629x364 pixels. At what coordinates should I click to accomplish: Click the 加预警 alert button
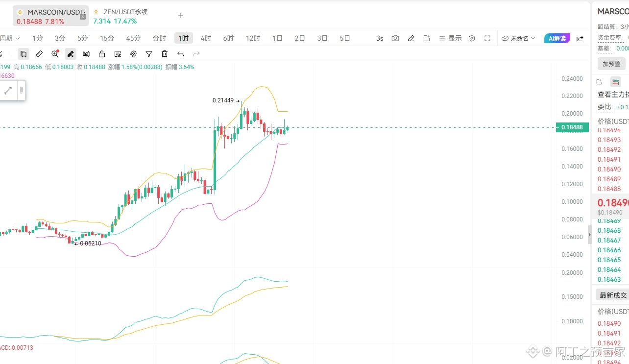coord(611,64)
